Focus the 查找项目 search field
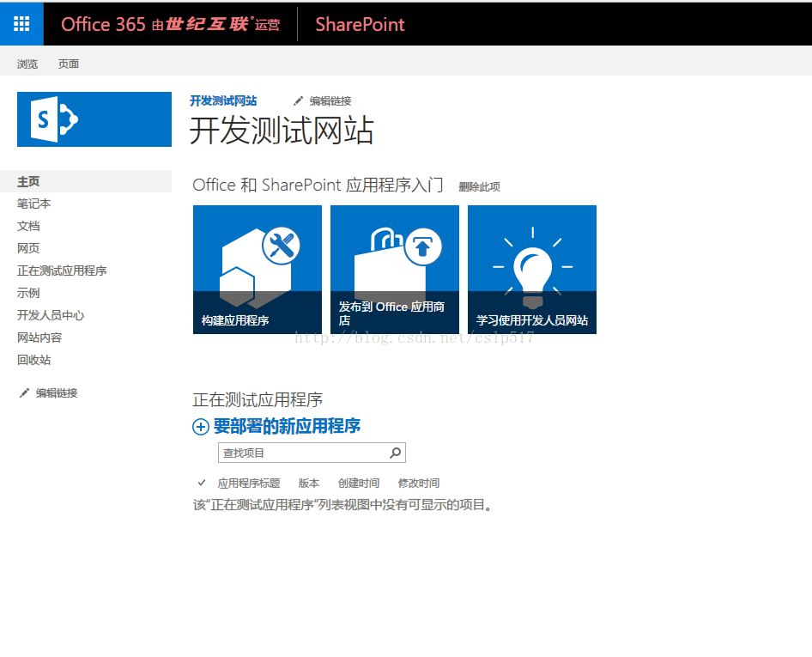The height and width of the screenshot is (657, 812). [x=300, y=453]
